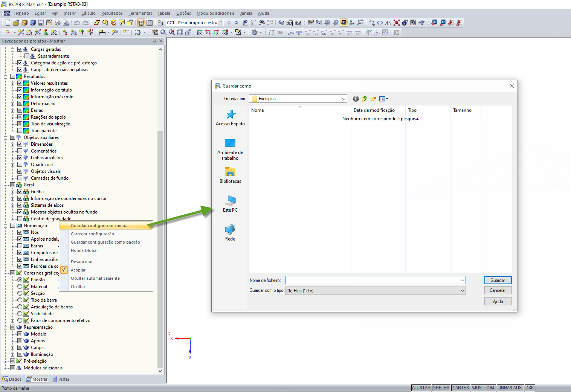Click the mirror tool icon

(x=388, y=23)
